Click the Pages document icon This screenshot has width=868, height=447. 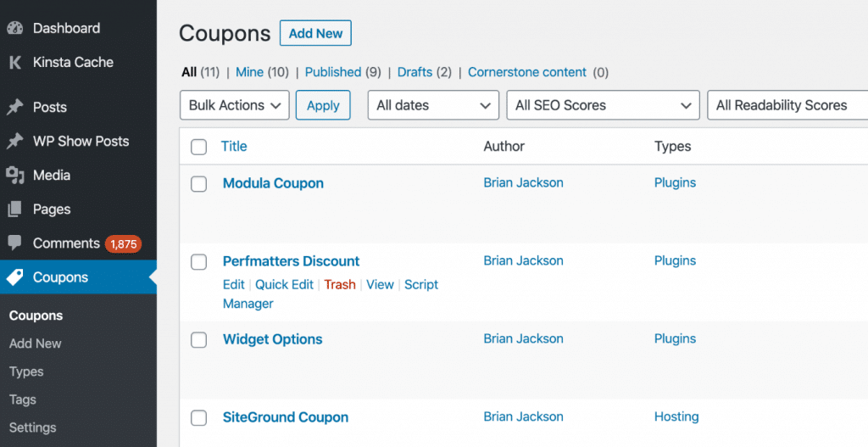tap(15, 210)
